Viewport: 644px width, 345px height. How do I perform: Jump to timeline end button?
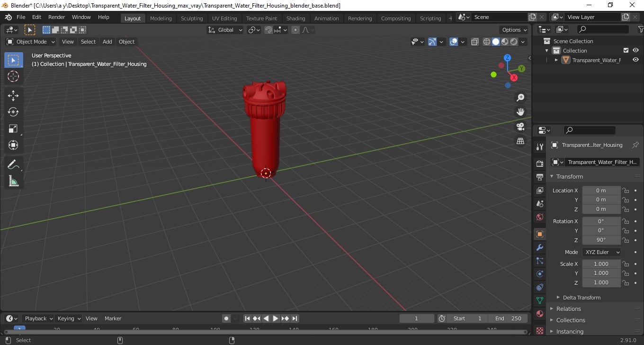tap(295, 318)
